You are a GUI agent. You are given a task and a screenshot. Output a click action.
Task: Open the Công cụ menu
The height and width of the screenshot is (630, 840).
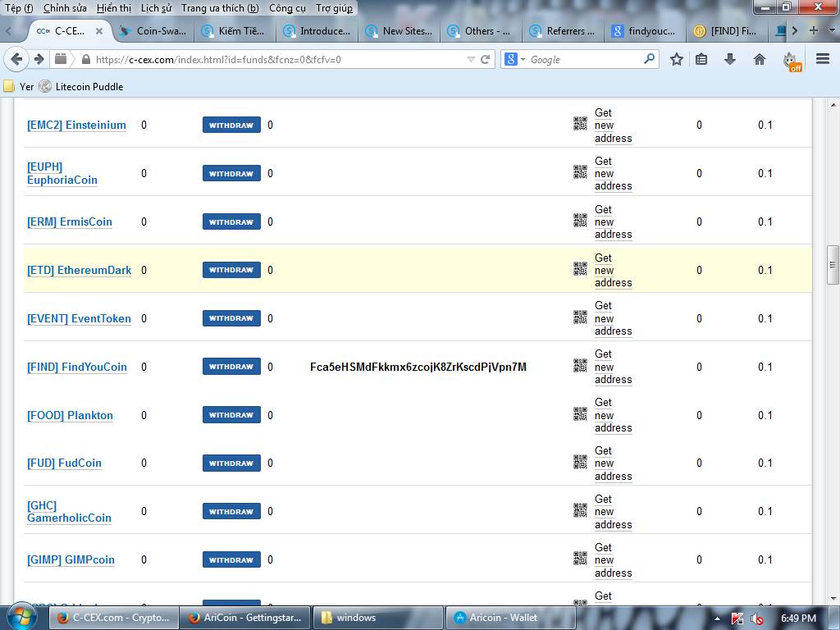tap(287, 8)
